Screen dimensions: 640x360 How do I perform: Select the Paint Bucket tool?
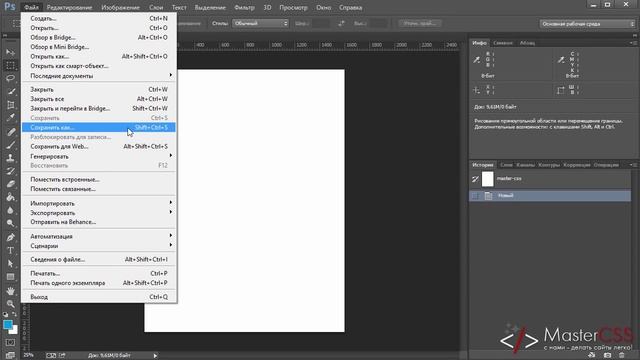pyautogui.click(x=10, y=197)
